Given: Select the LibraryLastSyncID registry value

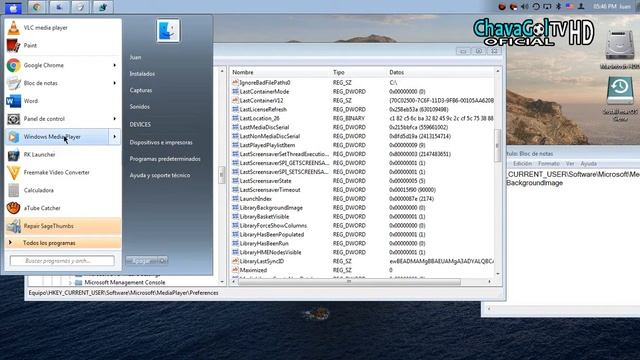Looking at the screenshot, I should (x=262, y=261).
